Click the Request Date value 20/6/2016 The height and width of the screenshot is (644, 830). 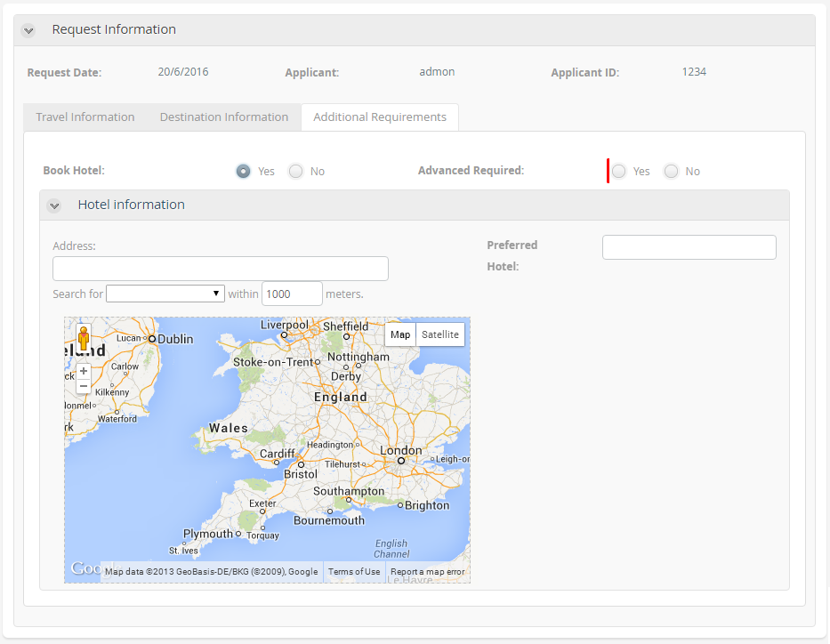pyautogui.click(x=183, y=72)
